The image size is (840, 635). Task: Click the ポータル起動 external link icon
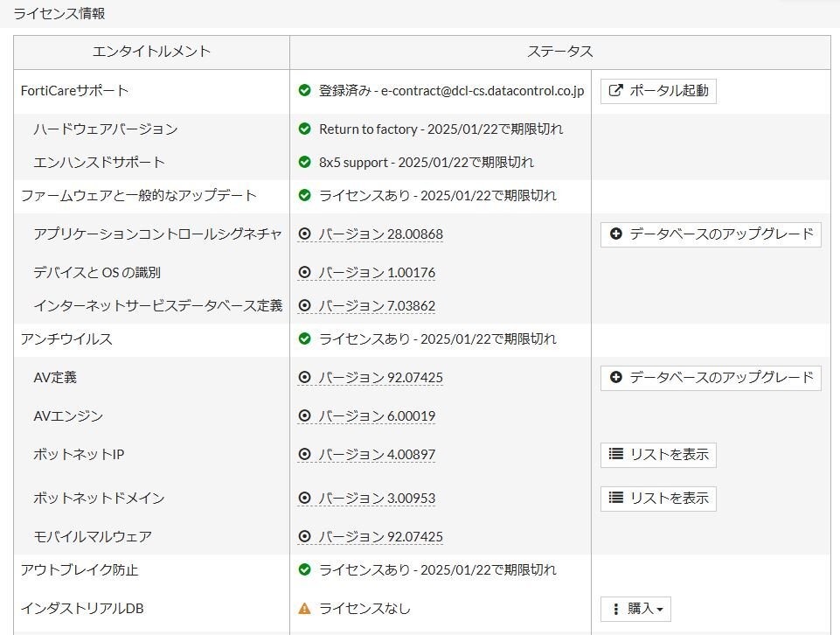tap(615, 90)
